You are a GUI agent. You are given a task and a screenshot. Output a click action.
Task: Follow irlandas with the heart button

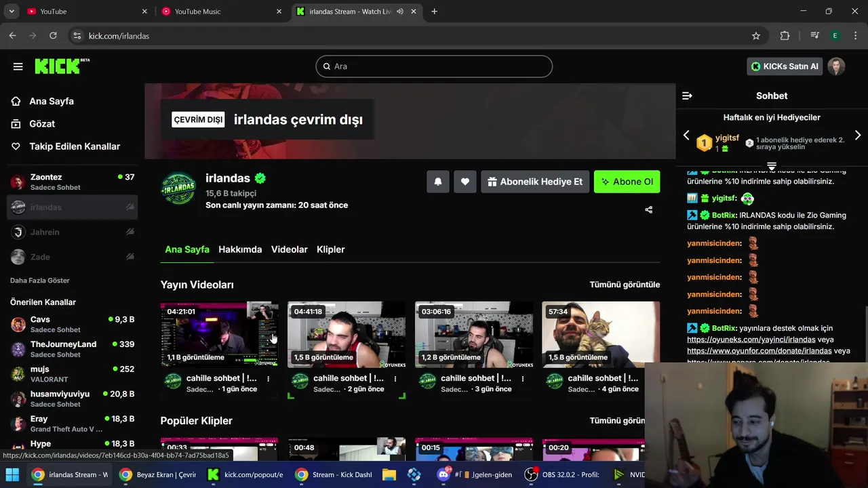click(465, 182)
